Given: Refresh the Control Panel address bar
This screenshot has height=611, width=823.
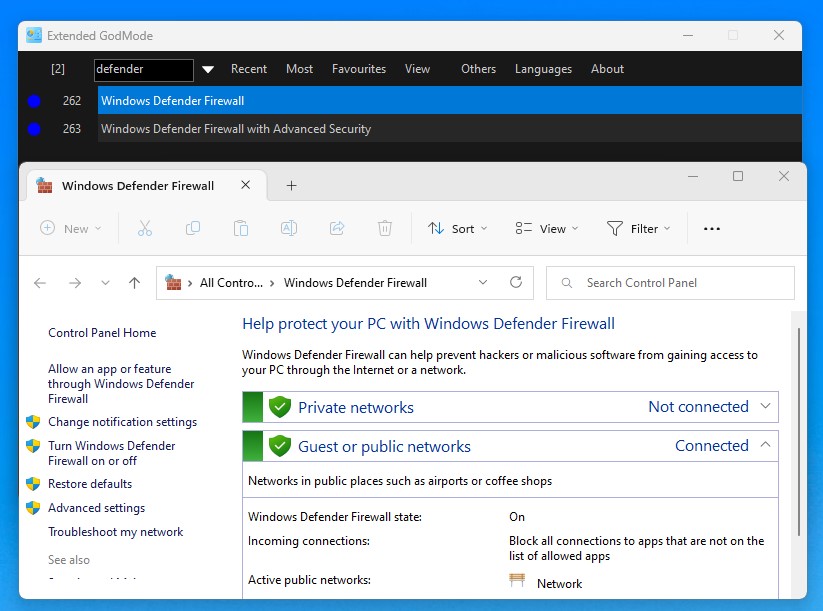Looking at the screenshot, I should pyautogui.click(x=516, y=283).
